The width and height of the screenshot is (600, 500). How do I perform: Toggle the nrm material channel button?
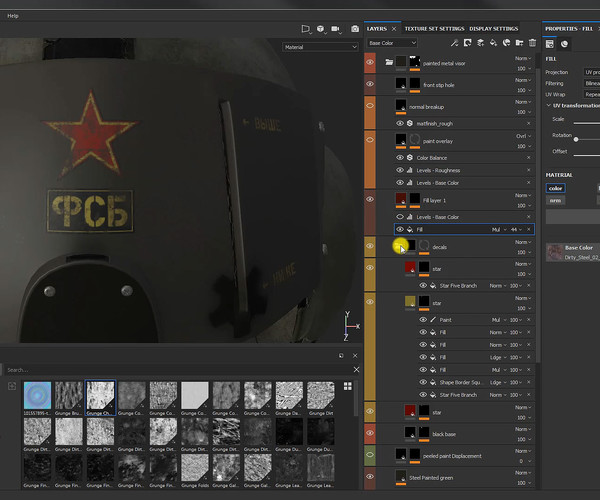[x=555, y=200]
